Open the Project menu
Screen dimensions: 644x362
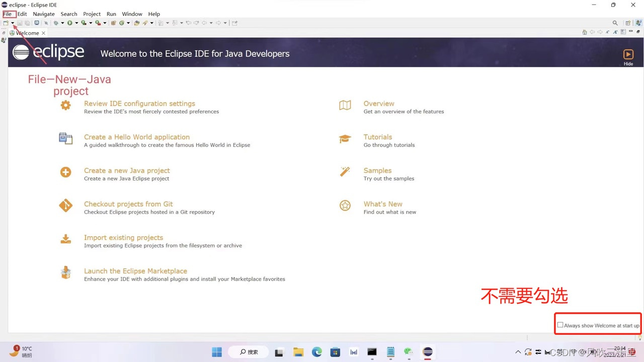92,14
